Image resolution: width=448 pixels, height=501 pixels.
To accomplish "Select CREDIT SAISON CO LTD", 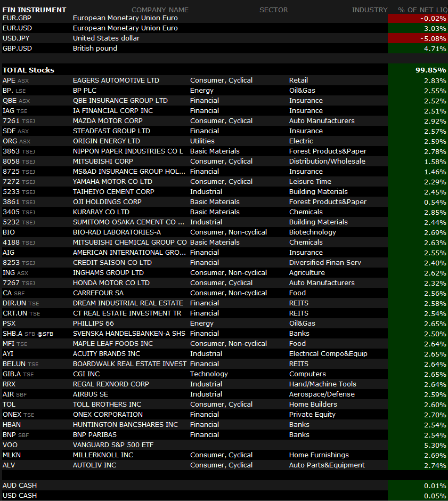I will (112, 263).
